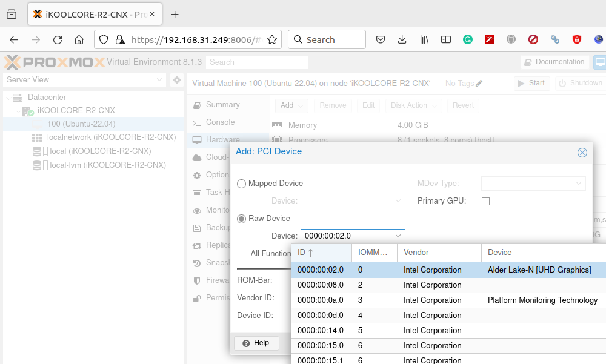Open the Mapped Device combo box

[353, 201]
